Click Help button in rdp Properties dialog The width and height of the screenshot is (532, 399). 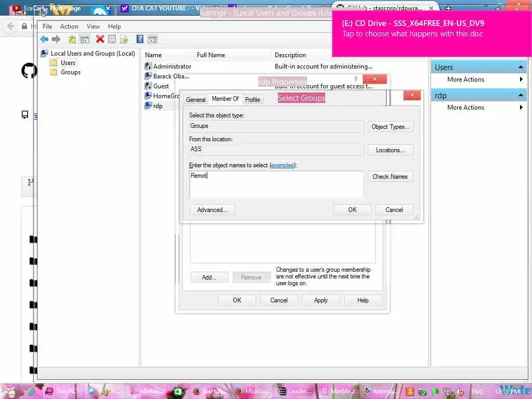[x=363, y=300]
